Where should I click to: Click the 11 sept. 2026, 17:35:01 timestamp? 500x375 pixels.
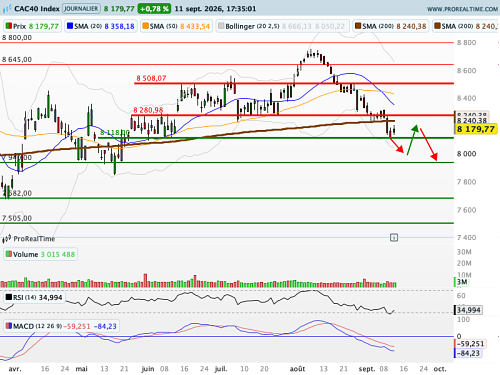pyautogui.click(x=215, y=9)
